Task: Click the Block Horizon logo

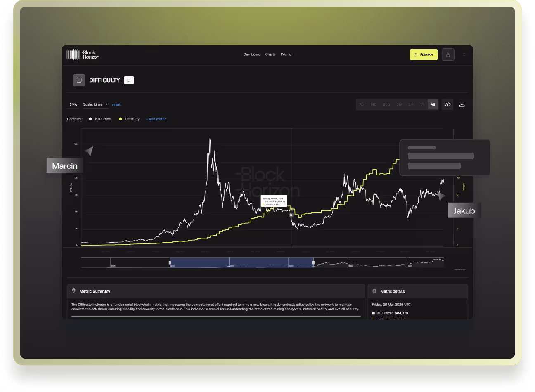Action: click(83, 54)
